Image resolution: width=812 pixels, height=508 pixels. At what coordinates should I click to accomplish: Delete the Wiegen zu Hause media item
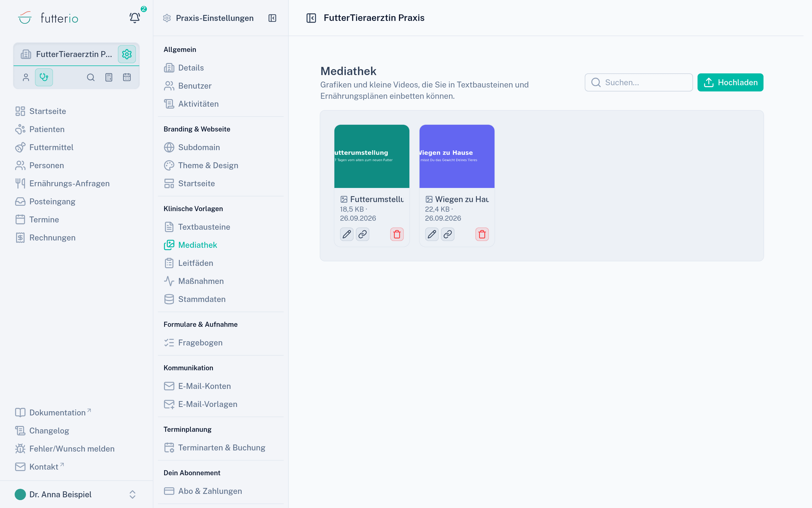click(482, 234)
